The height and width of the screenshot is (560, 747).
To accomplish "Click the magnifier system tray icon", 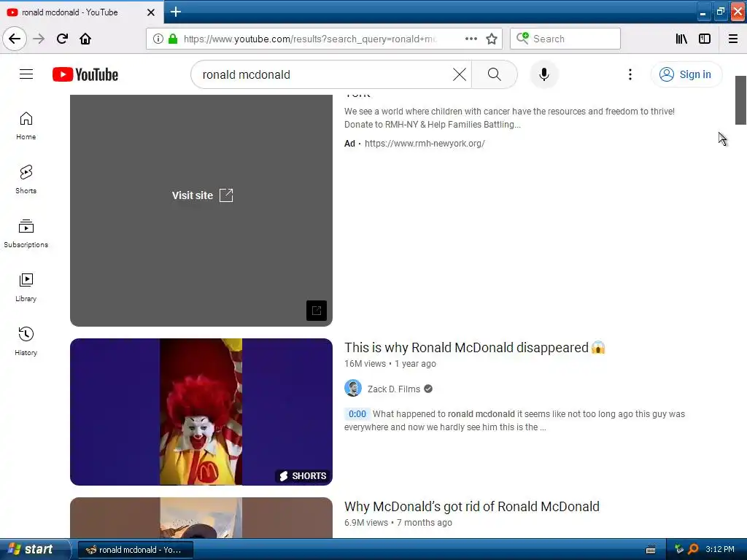I will [693, 549].
